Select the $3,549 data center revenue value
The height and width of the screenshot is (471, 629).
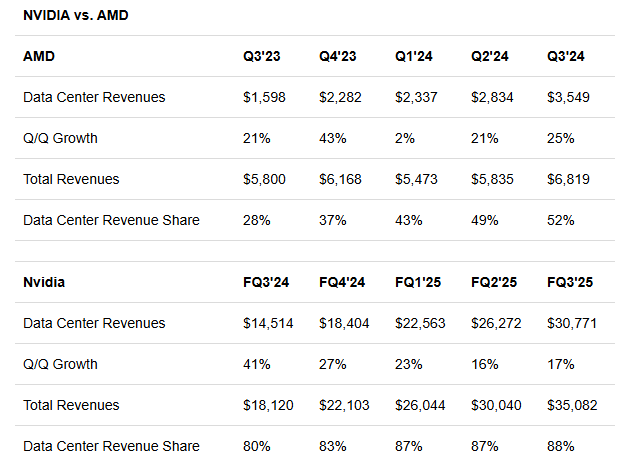pos(567,97)
